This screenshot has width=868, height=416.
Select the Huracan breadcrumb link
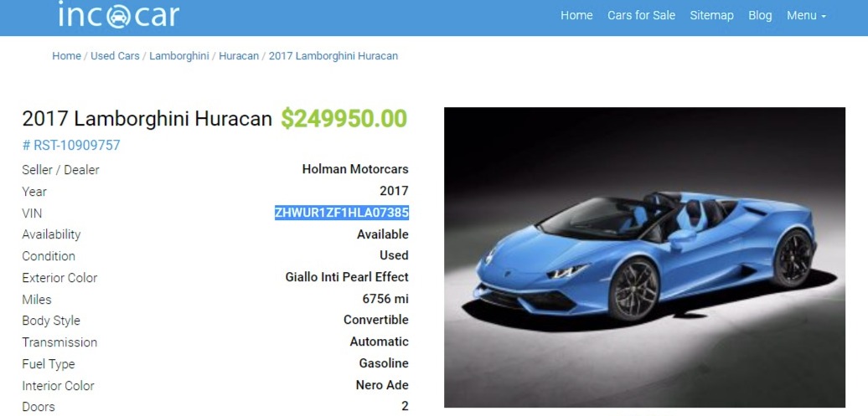point(239,56)
